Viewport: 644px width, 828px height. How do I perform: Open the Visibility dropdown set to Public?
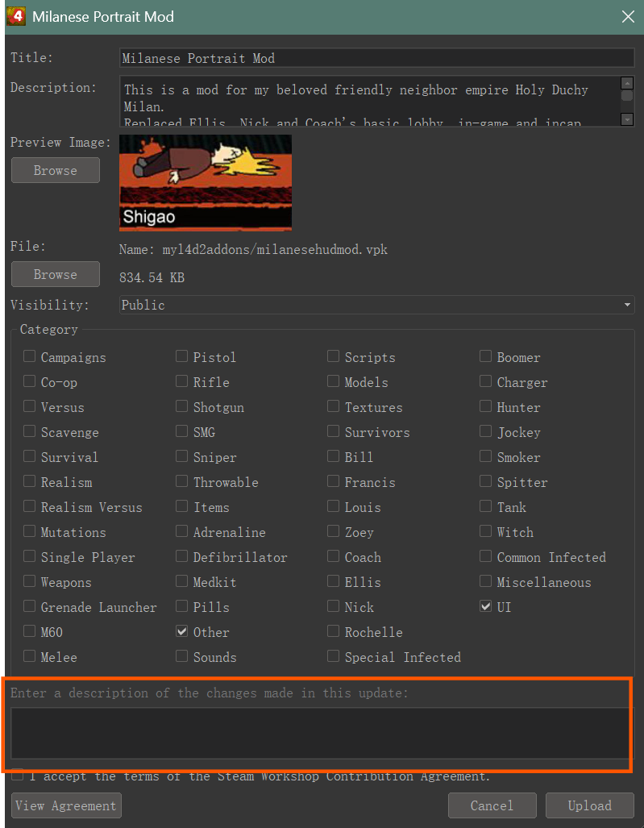click(x=377, y=305)
